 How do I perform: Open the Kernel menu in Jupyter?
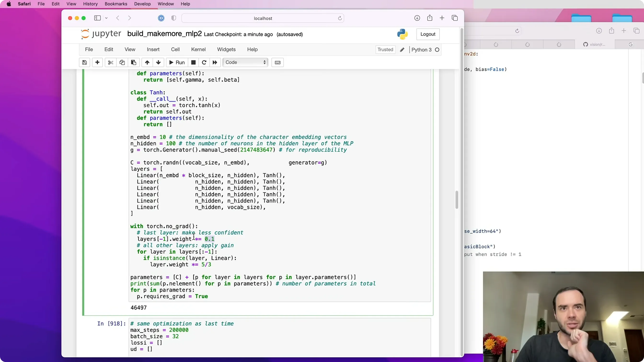point(198,50)
